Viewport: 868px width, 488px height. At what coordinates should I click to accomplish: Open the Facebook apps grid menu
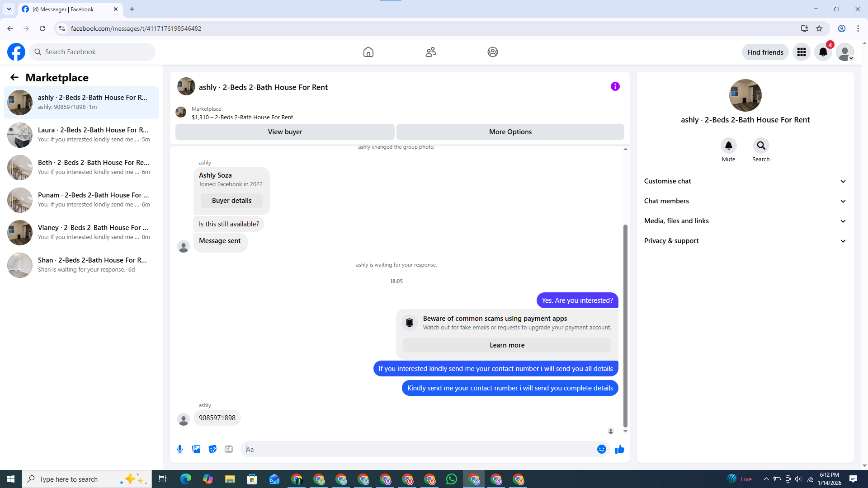click(x=801, y=52)
